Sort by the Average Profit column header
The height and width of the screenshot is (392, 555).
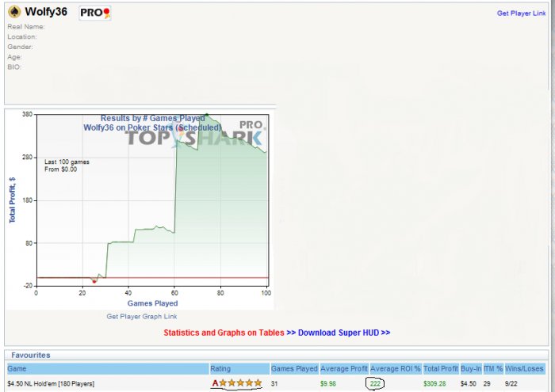coord(344,369)
